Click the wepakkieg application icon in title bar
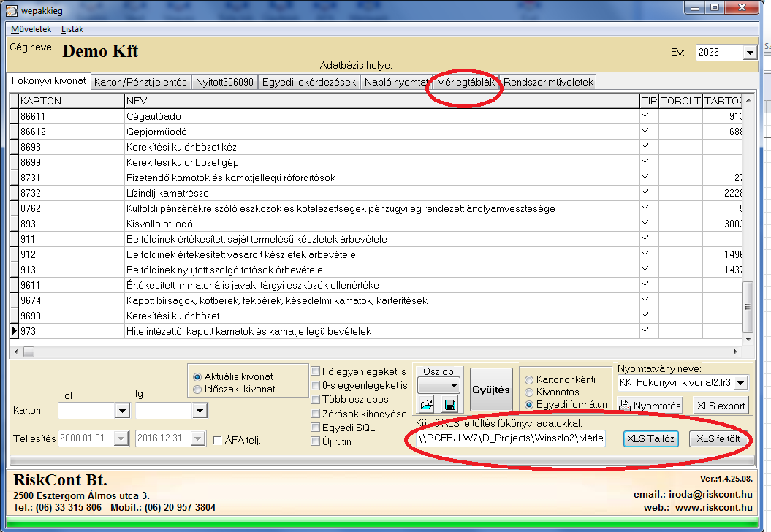 [12, 10]
